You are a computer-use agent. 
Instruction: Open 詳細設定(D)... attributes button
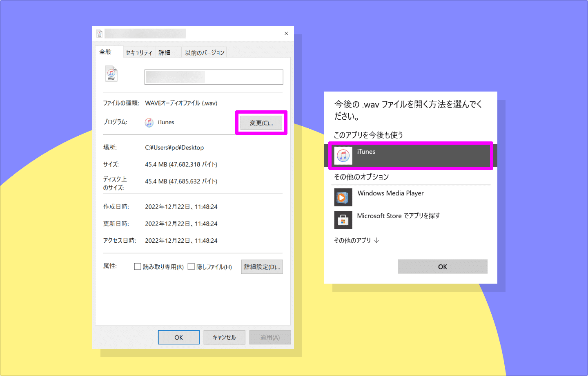pos(262,267)
